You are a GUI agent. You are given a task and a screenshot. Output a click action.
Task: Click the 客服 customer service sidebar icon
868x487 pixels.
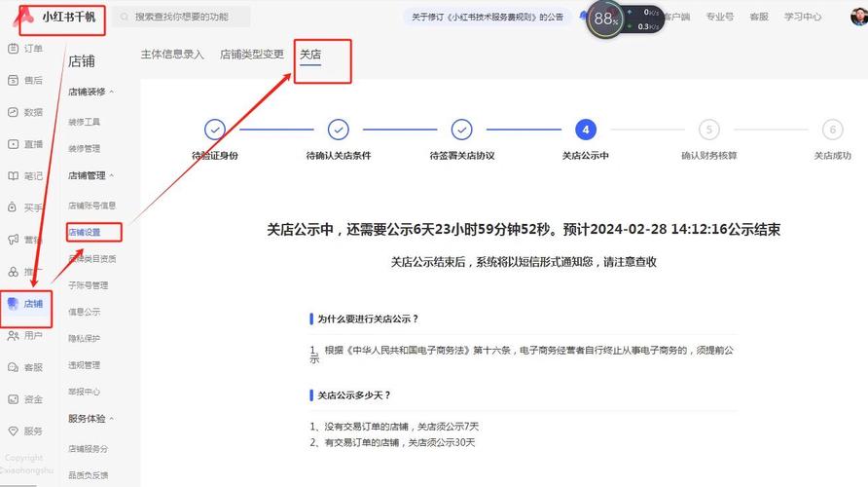coord(14,367)
